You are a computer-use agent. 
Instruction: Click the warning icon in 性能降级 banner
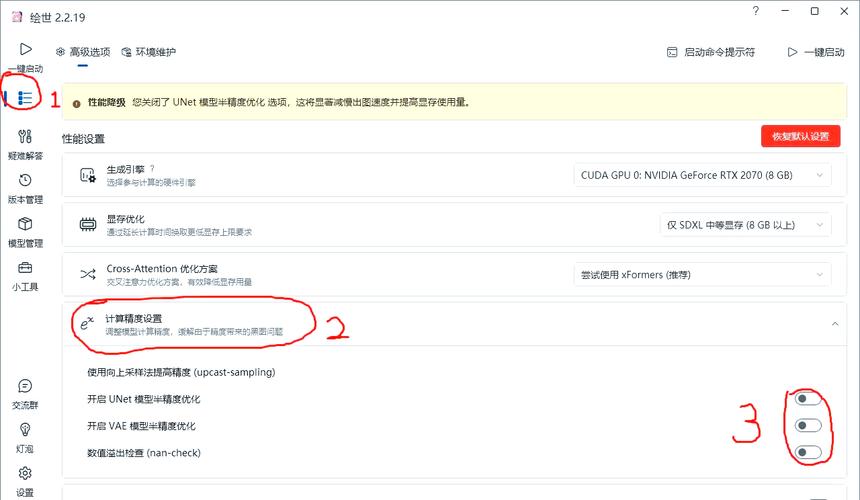pos(76,103)
